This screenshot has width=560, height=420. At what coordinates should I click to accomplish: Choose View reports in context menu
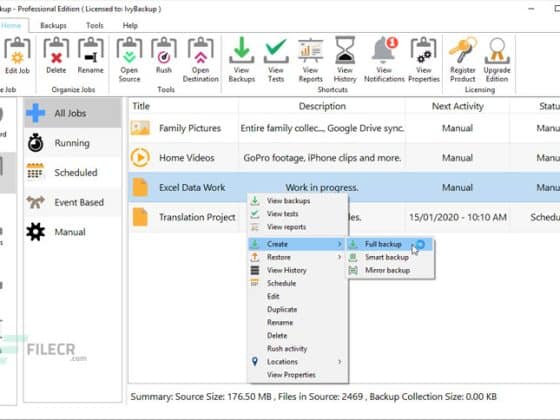coord(298,227)
